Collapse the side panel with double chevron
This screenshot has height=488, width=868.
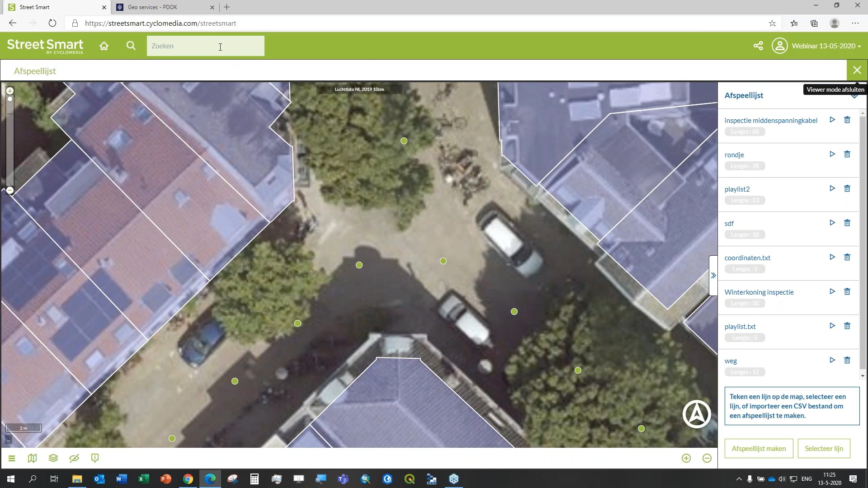[713, 275]
